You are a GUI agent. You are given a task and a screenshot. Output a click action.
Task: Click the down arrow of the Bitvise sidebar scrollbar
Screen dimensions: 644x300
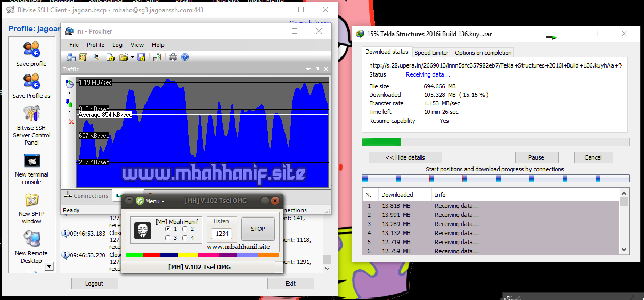(x=50, y=266)
